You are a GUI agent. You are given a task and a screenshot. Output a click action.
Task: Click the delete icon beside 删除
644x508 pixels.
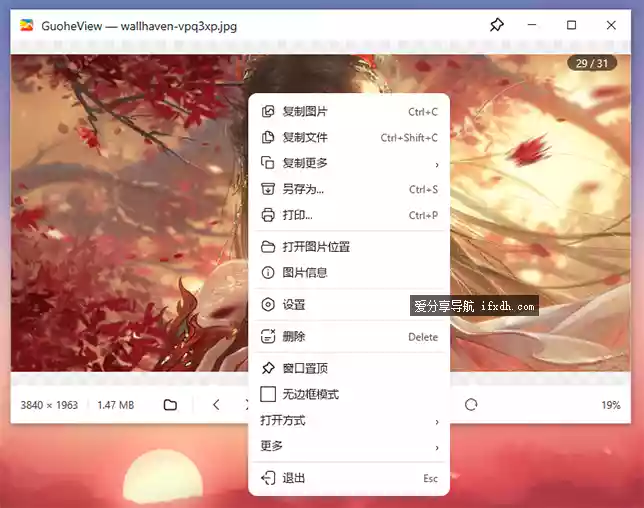(x=268, y=336)
